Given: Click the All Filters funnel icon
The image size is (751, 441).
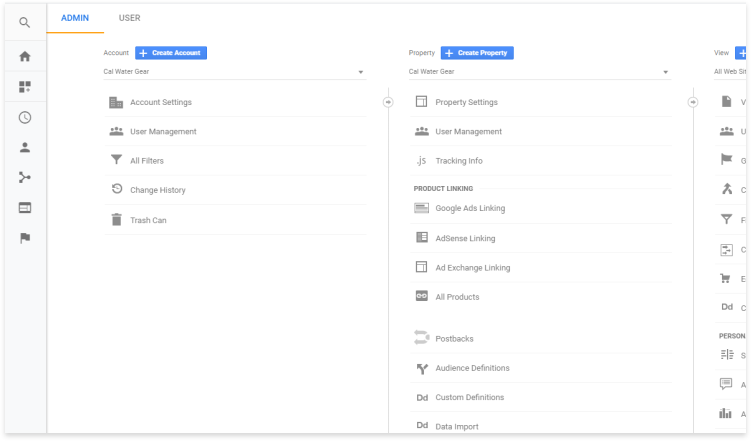Looking at the screenshot, I should tap(116, 159).
